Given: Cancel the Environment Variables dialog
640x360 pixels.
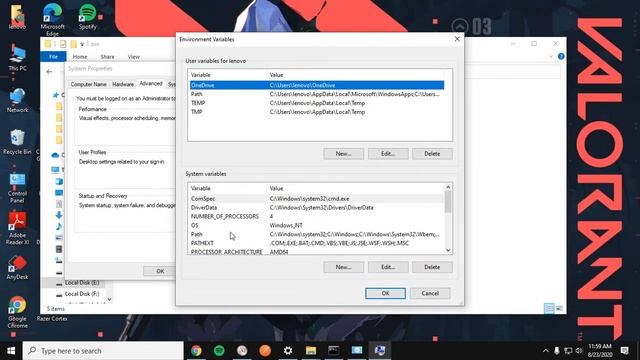Looking at the screenshot, I should tap(430, 293).
